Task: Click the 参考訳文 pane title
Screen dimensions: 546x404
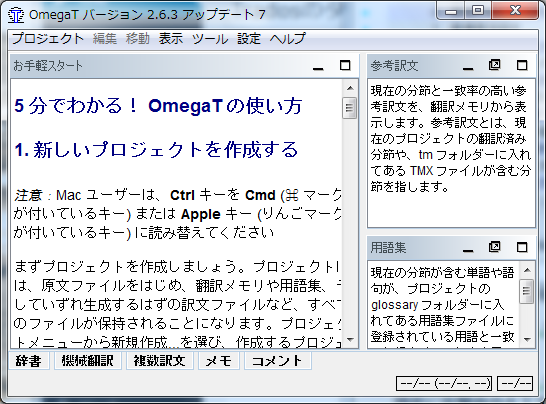Action: click(394, 65)
